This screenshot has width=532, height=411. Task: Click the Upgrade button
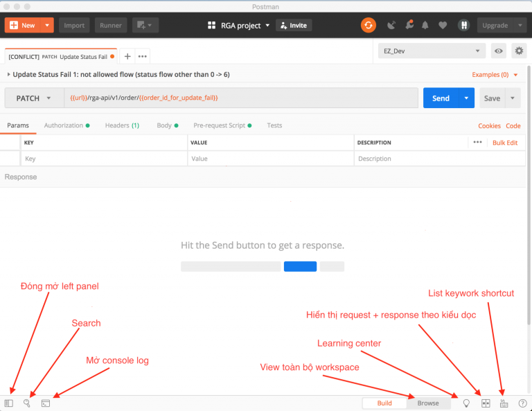pos(495,25)
